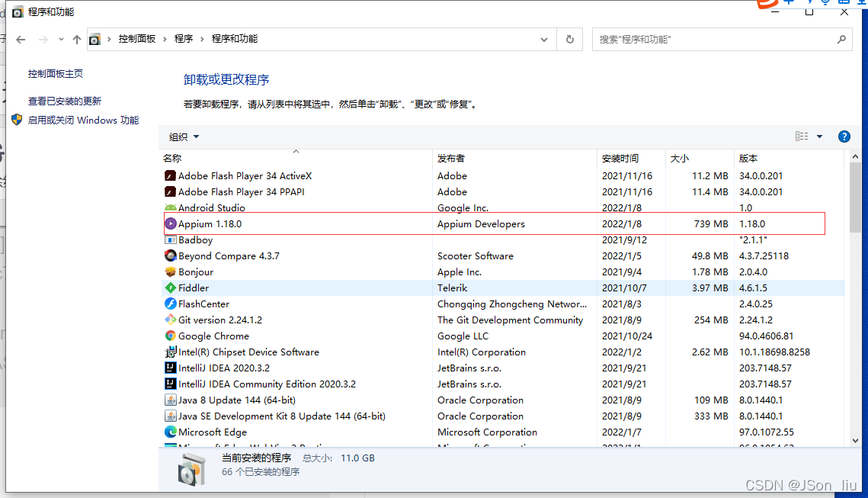The width and height of the screenshot is (868, 498).
Task: Click the version cell 10.1.18698.8258
Action: click(774, 352)
